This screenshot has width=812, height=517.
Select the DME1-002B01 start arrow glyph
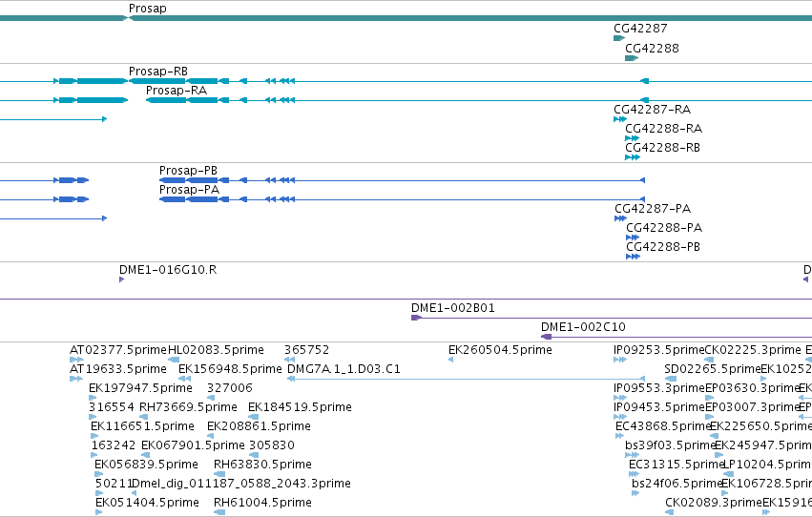[416, 318]
